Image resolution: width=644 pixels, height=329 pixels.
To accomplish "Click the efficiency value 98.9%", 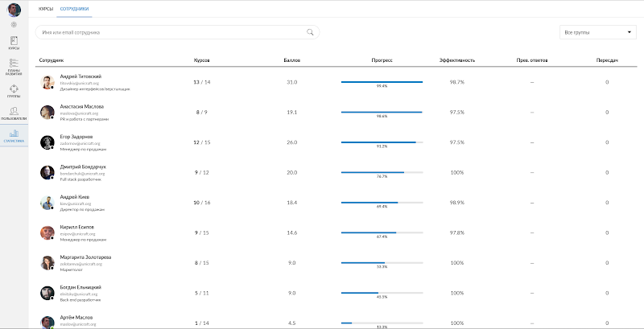I will point(457,203).
